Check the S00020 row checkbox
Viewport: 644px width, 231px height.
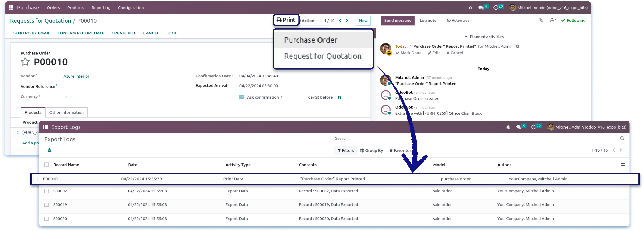coord(46,219)
